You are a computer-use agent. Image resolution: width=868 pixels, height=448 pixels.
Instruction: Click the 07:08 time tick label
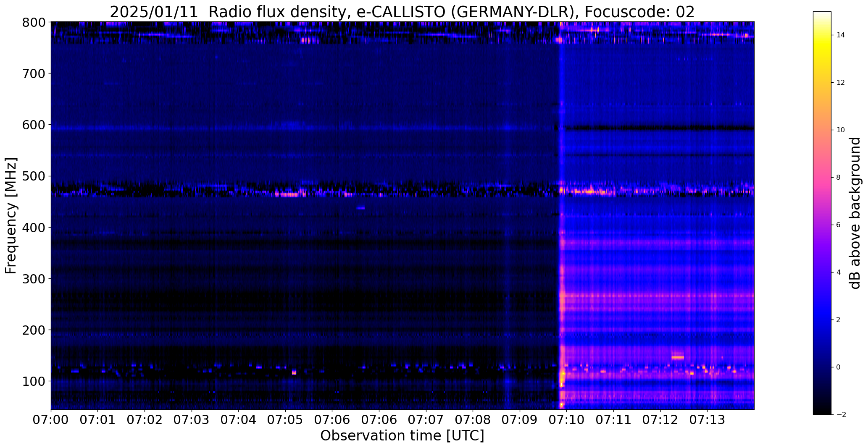pos(473,420)
